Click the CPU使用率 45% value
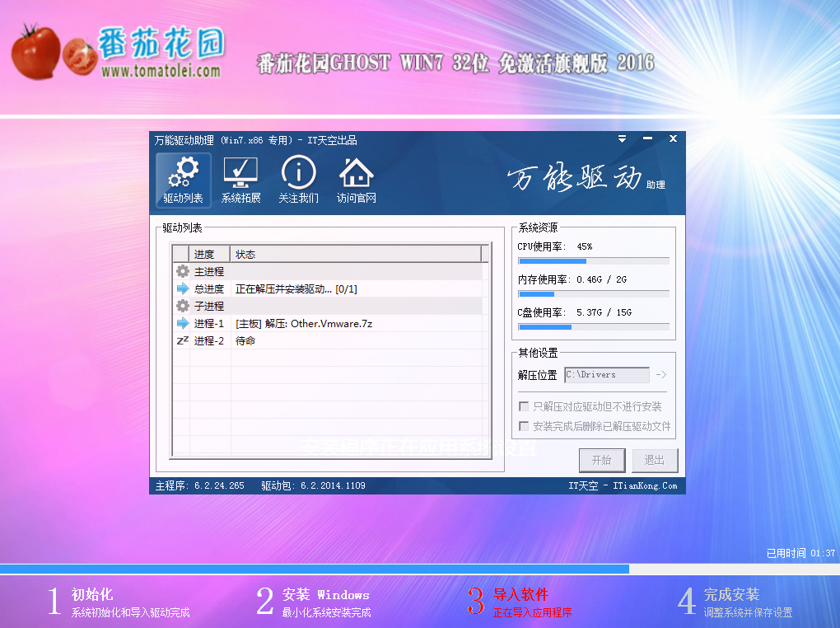The image size is (840, 628). click(x=585, y=246)
